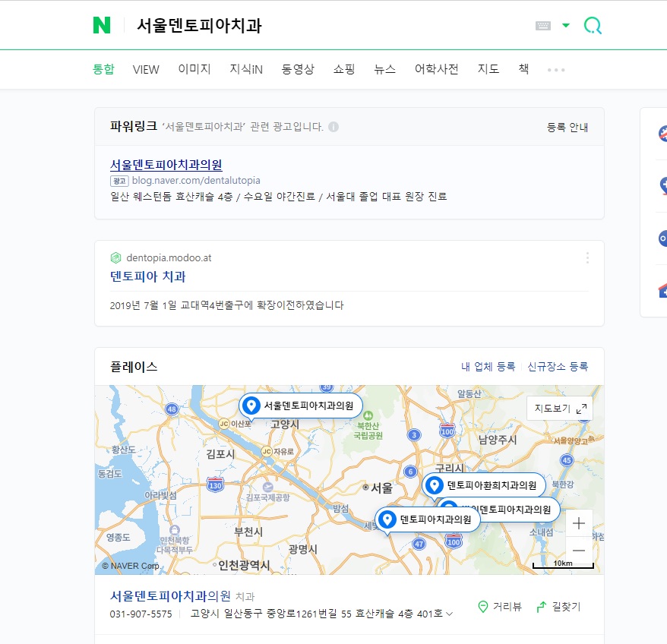This screenshot has height=644, width=667.
Task: Click the blog.naver.com/dentalutopia URL
Action: point(196,180)
